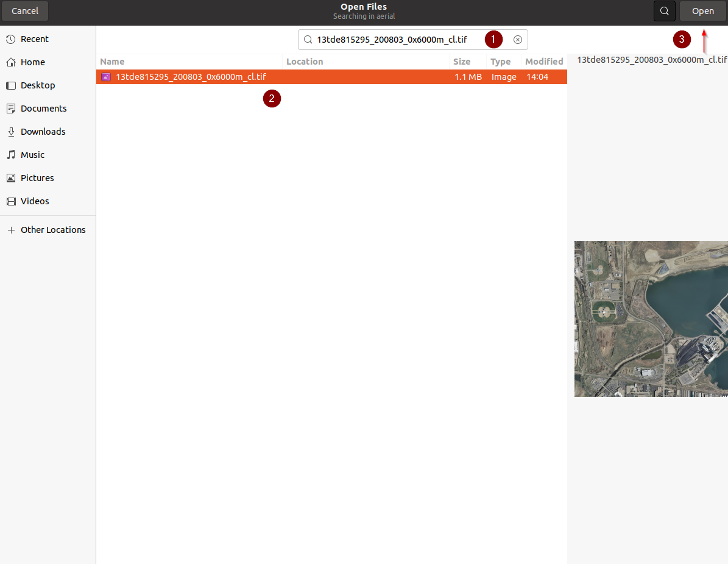Click the Recent clock icon
This screenshot has height=564, width=728.
point(11,39)
